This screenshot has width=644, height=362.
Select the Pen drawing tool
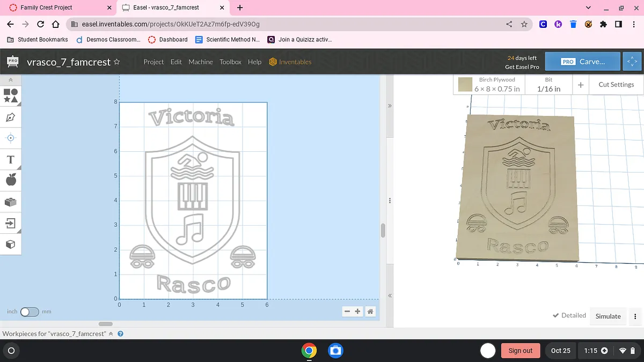pos(11,117)
